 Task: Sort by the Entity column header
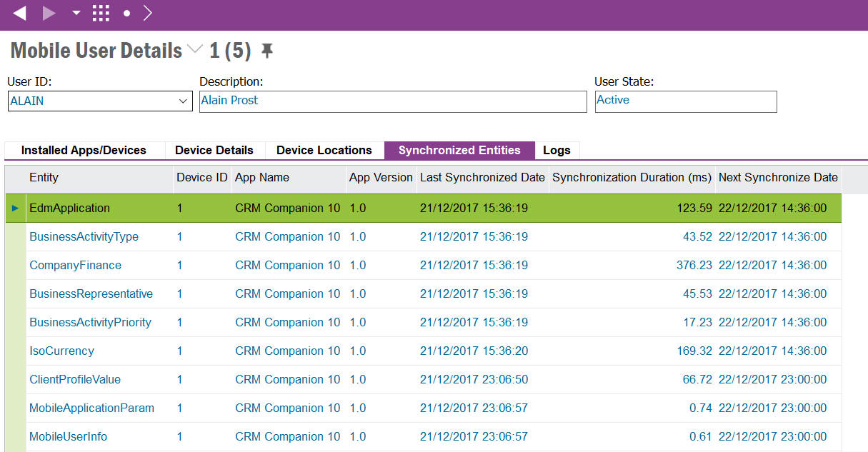tap(44, 178)
